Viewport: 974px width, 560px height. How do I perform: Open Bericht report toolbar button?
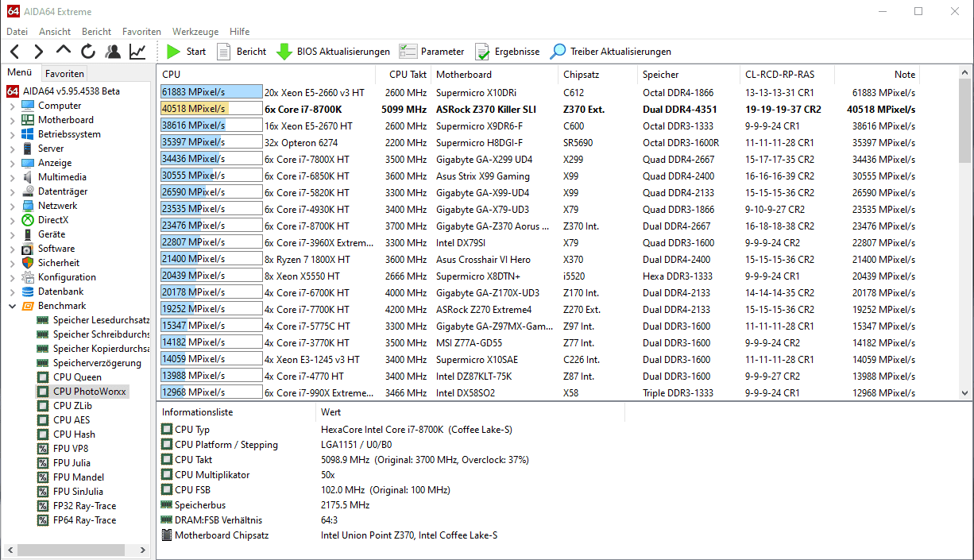(241, 52)
